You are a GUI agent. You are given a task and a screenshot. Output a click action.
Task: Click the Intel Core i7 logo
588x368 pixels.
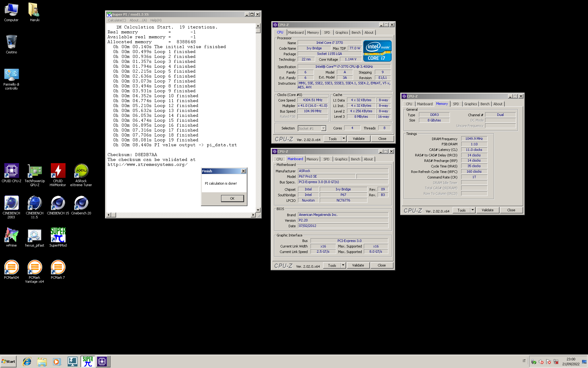point(377,51)
